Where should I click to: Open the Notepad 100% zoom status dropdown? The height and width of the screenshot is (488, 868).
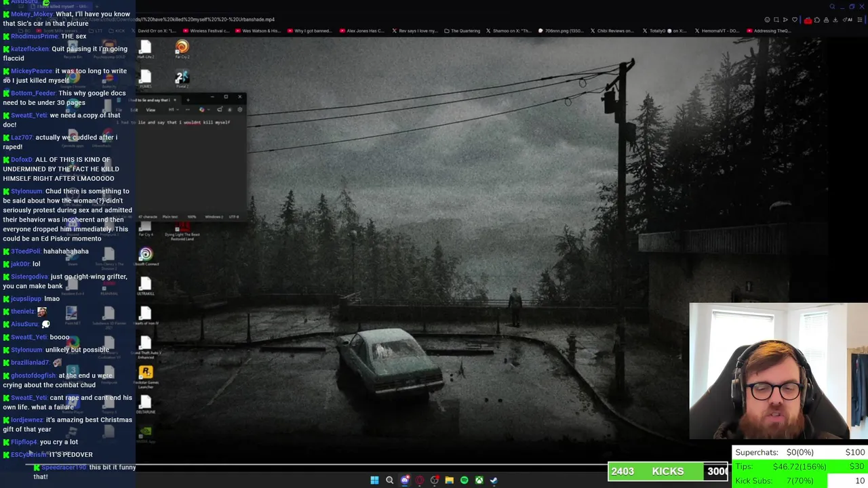tap(192, 217)
